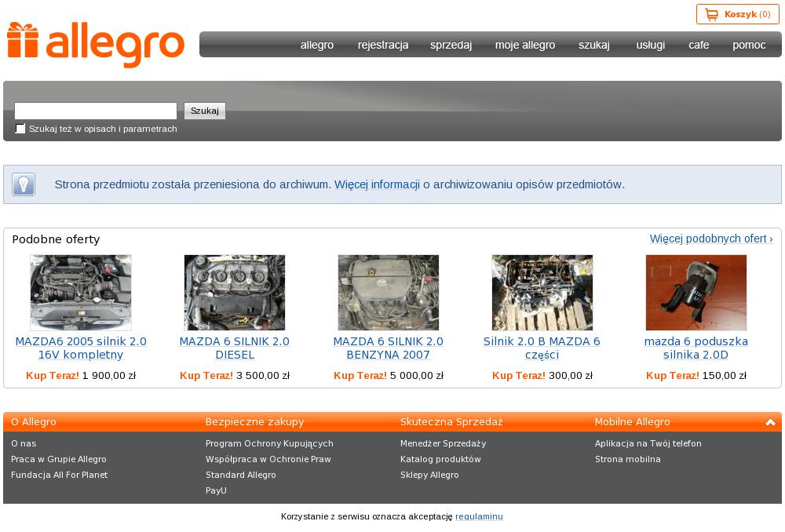Open Aplikacja na Twój telefon link
This screenshot has height=532, width=785.
pyautogui.click(x=648, y=443)
